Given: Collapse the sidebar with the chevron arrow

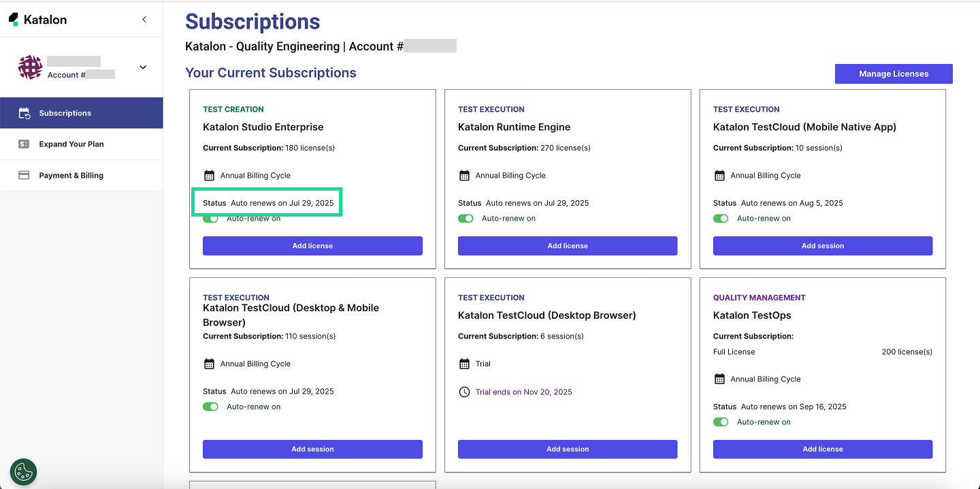Looking at the screenshot, I should 144,20.
